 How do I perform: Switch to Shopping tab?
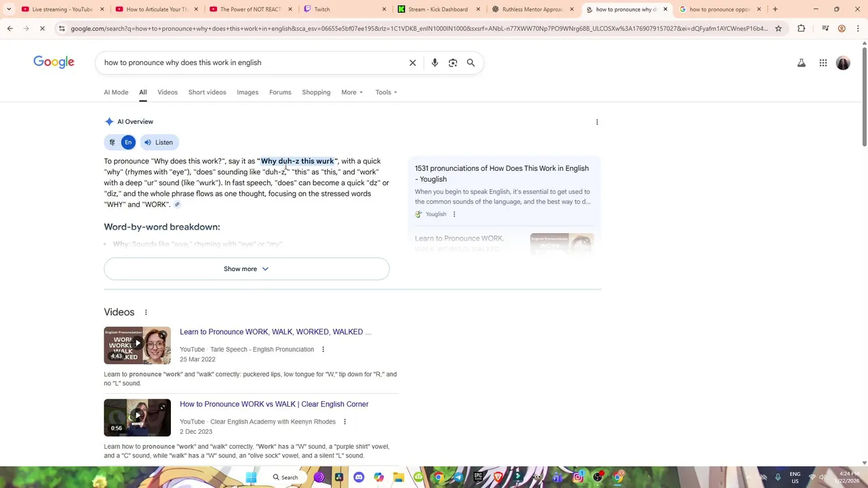316,92
